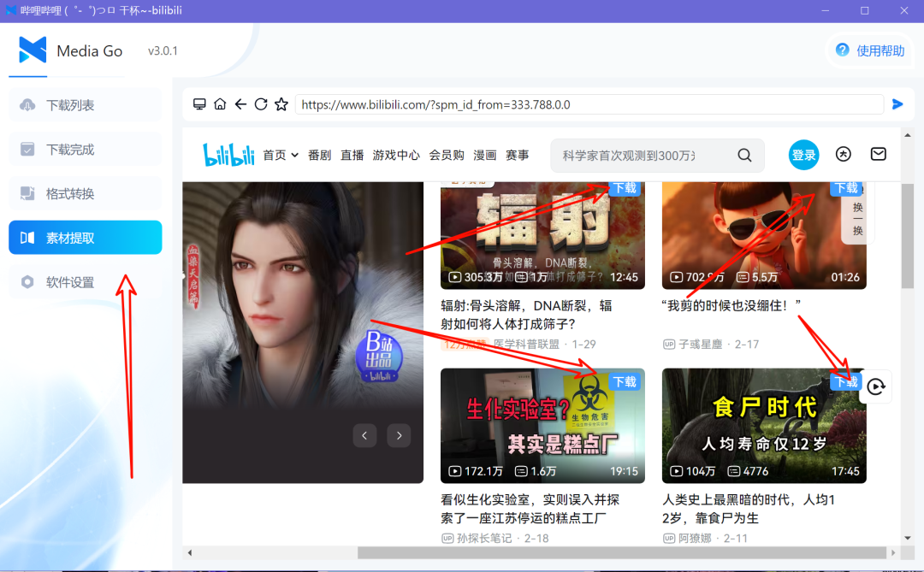
Task: Open the 番剧 nav item
Action: click(x=319, y=155)
